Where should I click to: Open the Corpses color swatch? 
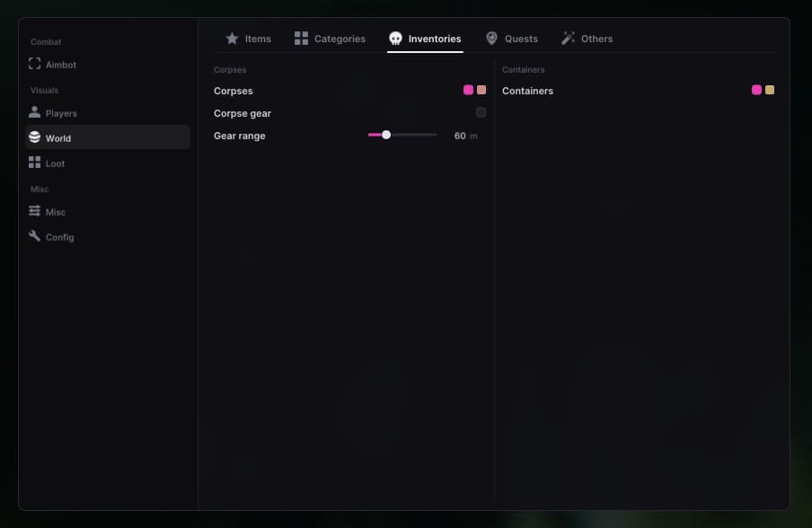[x=481, y=90]
